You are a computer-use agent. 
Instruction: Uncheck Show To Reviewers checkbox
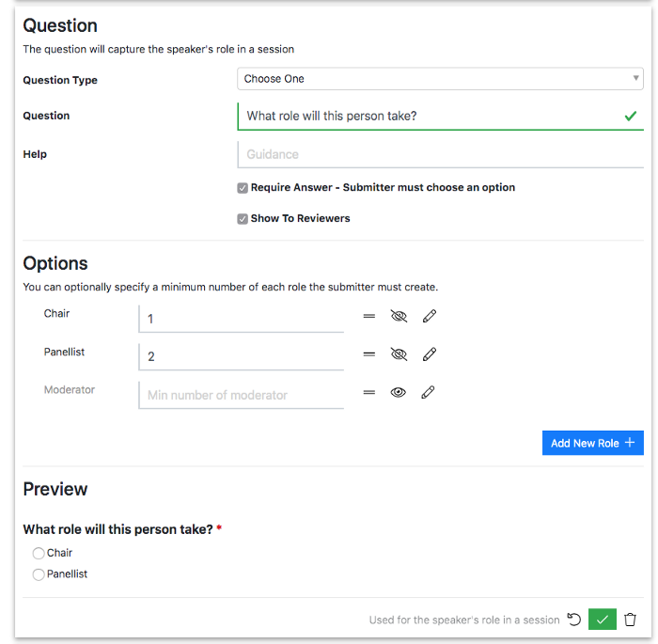point(243,219)
